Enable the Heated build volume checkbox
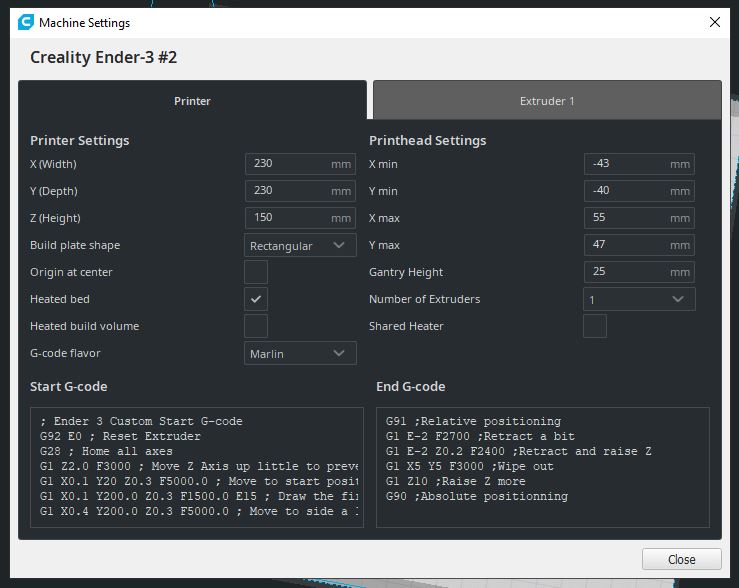Screen dimensions: 739x588 pos(256,326)
